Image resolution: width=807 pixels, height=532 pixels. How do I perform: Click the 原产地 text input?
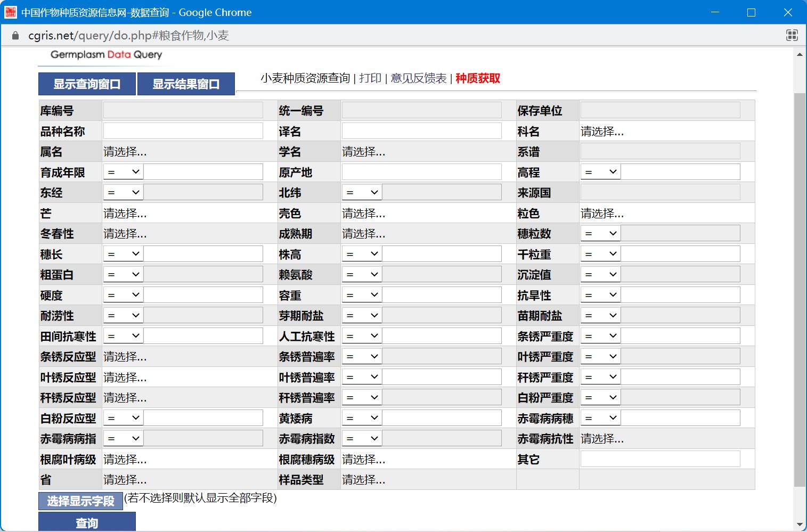(x=421, y=172)
